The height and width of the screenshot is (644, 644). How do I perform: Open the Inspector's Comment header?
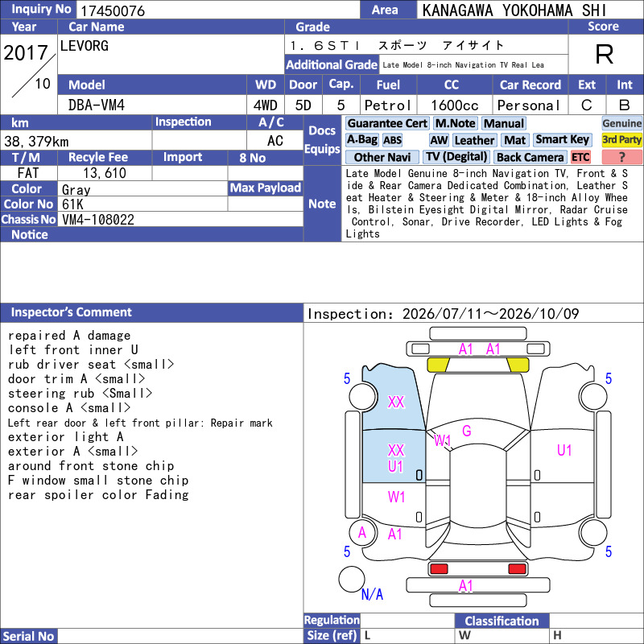point(151,312)
